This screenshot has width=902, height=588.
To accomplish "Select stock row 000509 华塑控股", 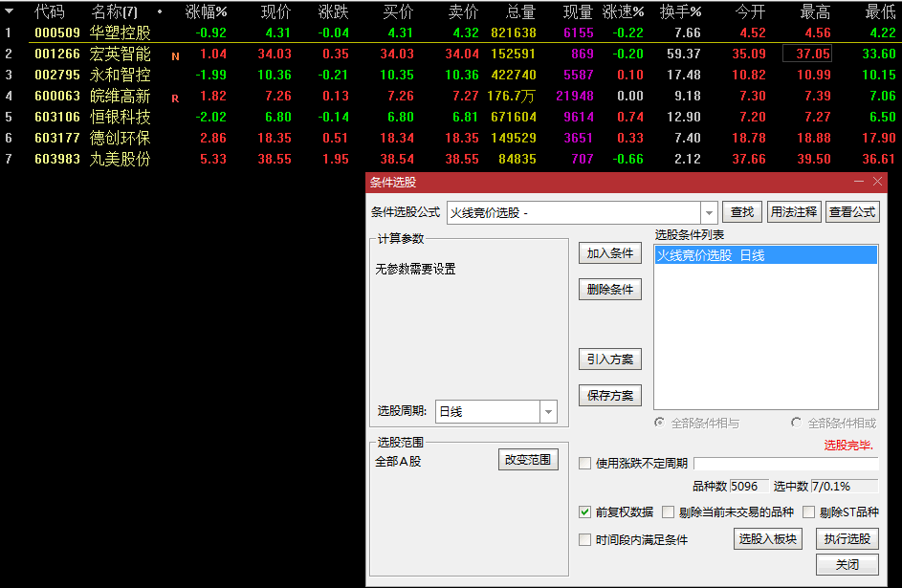I will 451,33.
